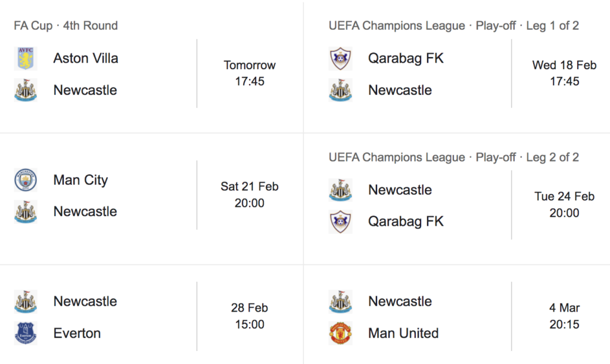The image size is (610, 364).
Task: Click Newcastle crest in the Man City fixture
Action: [26, 211]
